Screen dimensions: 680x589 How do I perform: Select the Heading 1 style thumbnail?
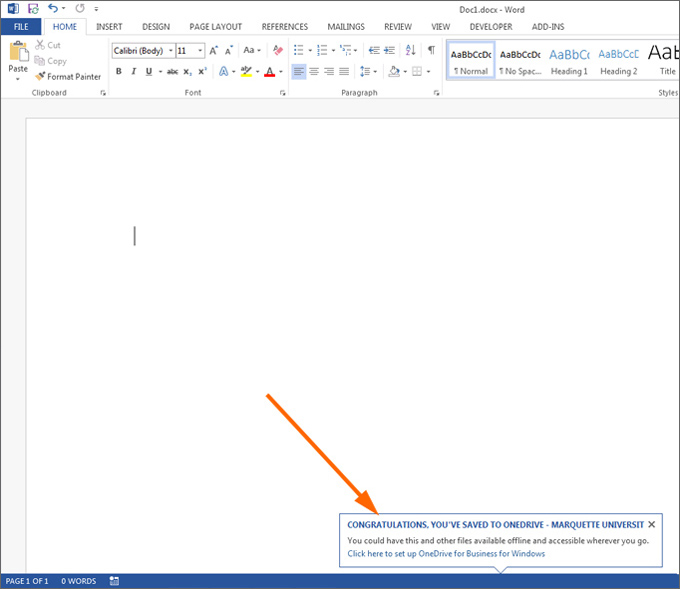pos(569,61)
